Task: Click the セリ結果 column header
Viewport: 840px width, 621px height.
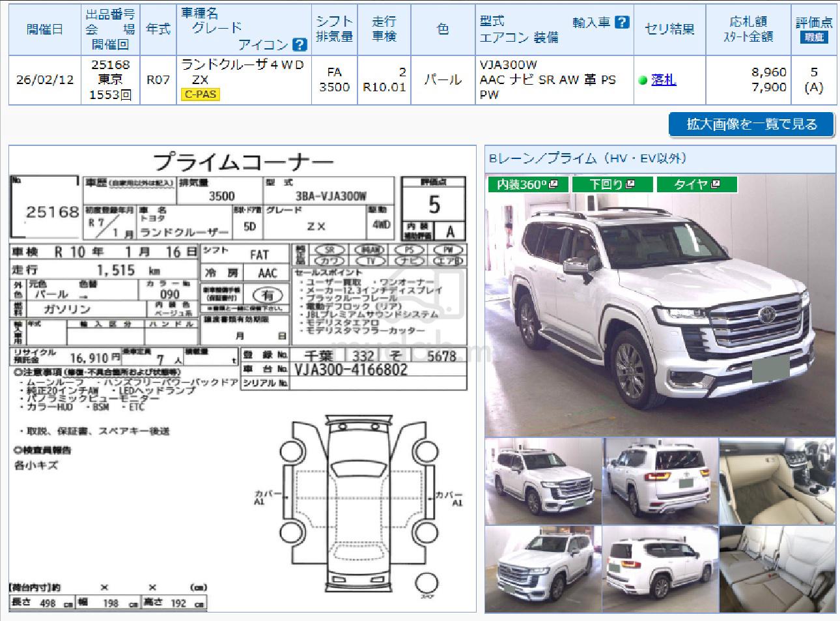Action: 669,29
